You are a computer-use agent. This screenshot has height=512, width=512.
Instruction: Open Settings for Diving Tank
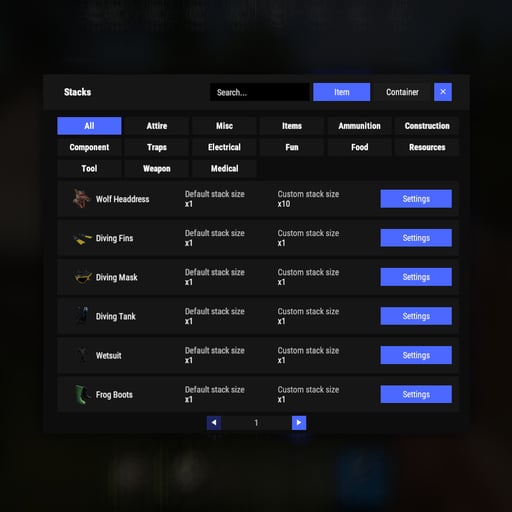tap(416, 316)
